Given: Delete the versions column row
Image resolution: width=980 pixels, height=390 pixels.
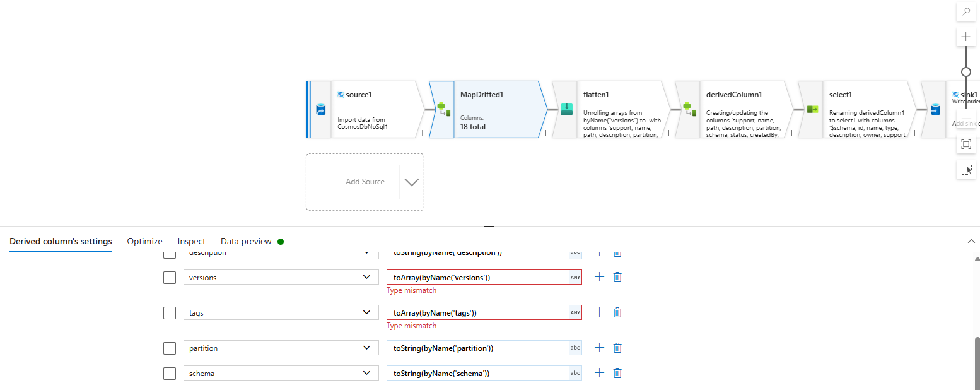Looking at the screenshot, I should 617,277.
